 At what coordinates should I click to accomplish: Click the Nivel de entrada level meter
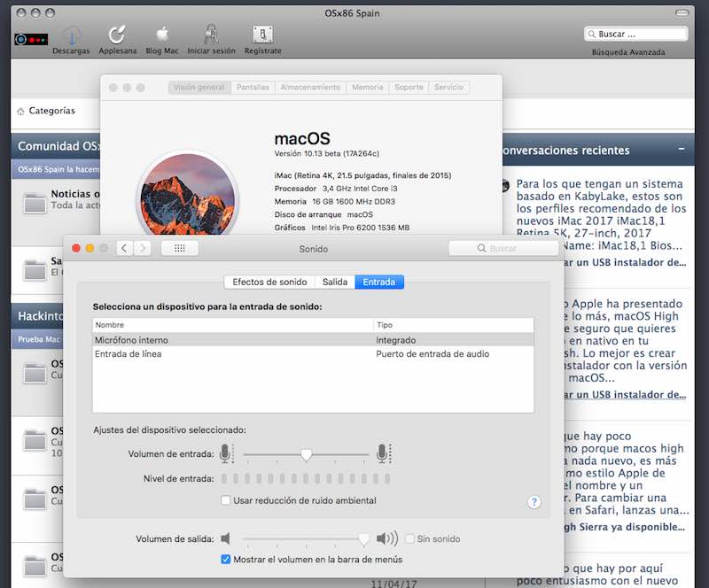tap(306, 478)
